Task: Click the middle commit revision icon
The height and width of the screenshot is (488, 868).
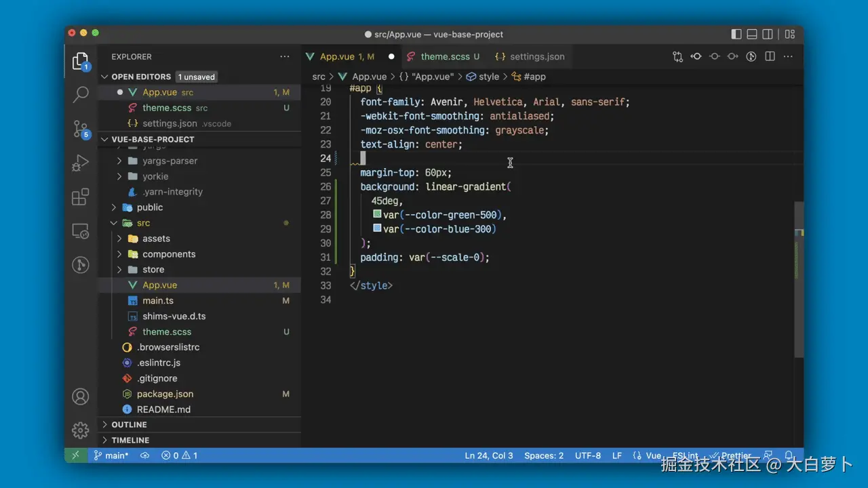Action: pyautogui.click(x=714, y=57)
